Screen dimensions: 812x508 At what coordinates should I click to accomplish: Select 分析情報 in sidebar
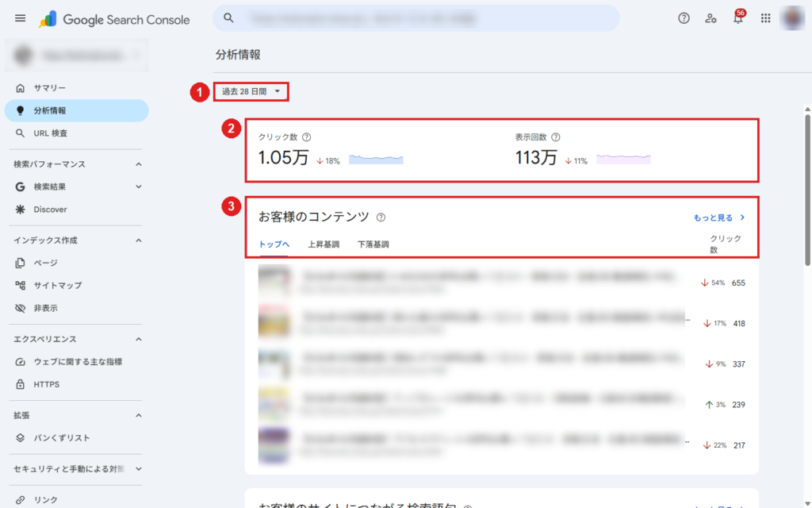point(76,110)
